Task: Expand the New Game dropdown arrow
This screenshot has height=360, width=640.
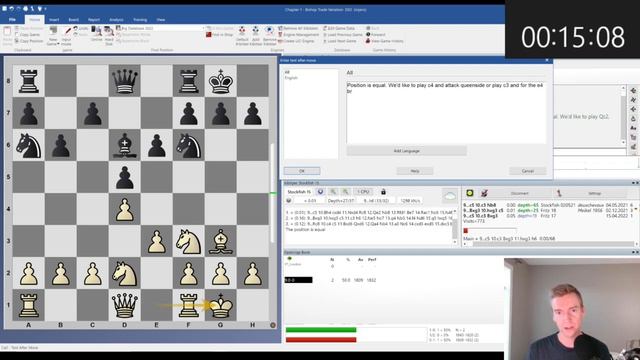Action: point(58,43)
